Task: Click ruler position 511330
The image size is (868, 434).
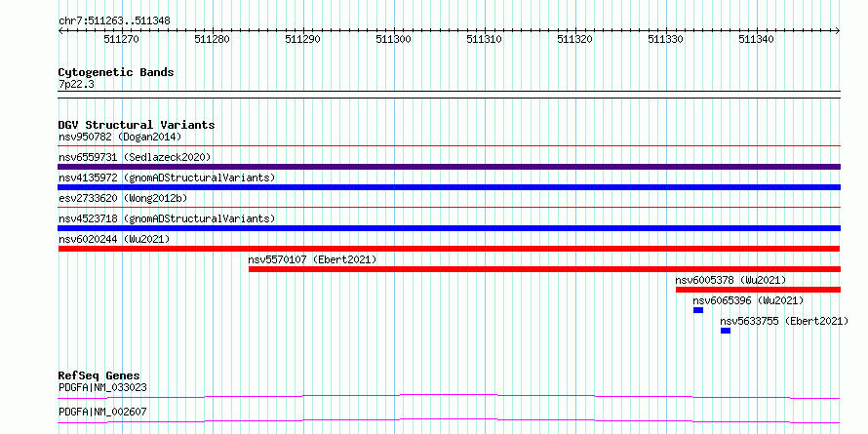Action: coord(666,39)
